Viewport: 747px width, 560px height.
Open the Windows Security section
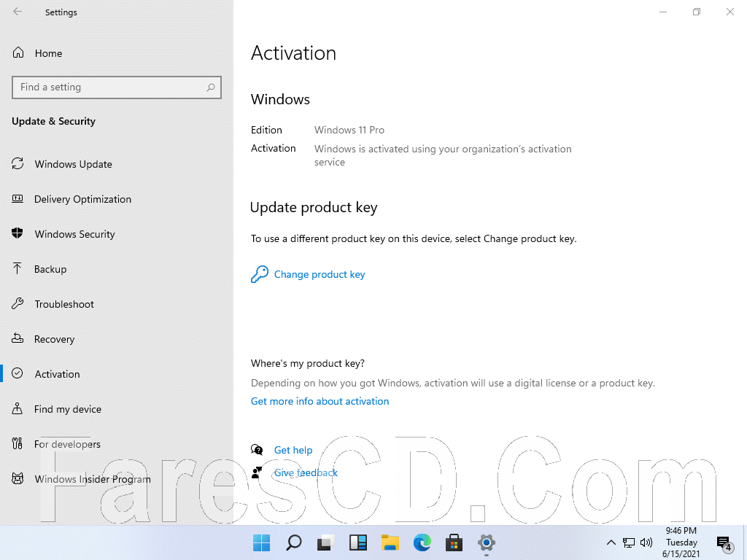click(75, 234)
